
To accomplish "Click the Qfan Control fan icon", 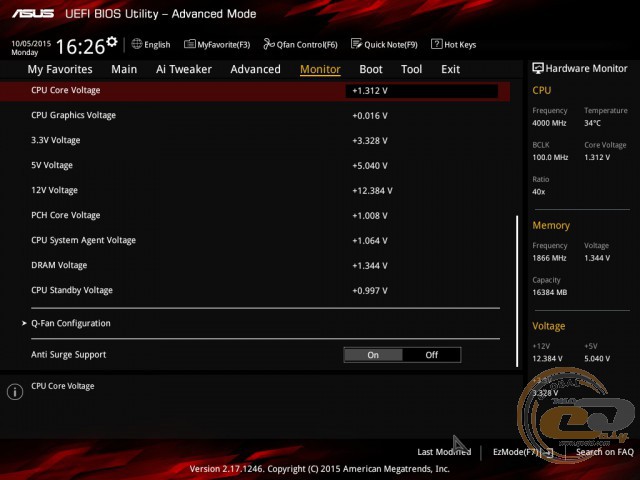I will (269, 44).
